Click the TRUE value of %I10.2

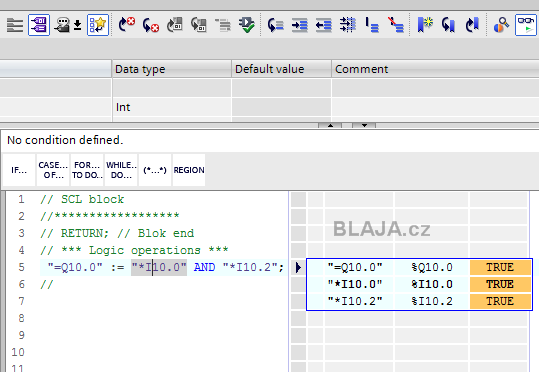(x=500, y=301)
